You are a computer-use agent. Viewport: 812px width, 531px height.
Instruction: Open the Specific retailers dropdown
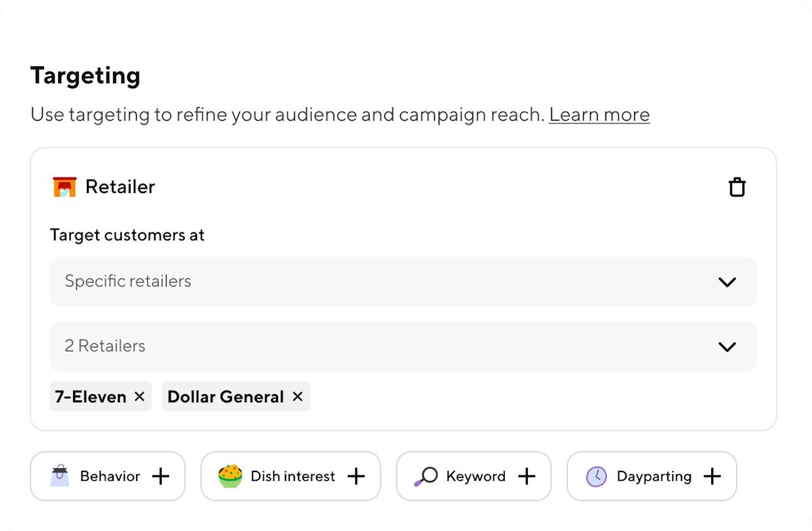(x=403, y=281)
